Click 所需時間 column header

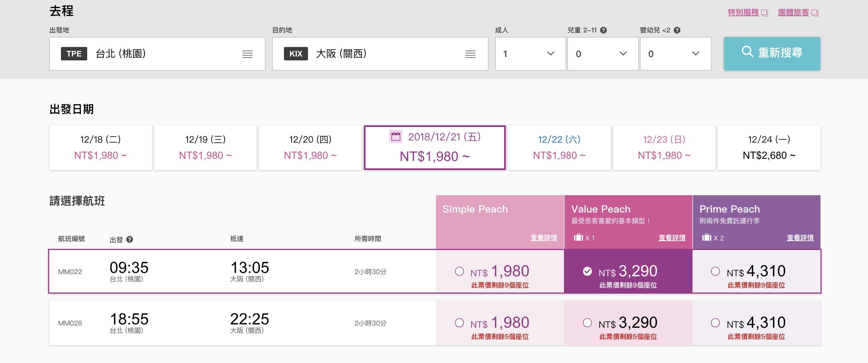[x=367, y=239]
